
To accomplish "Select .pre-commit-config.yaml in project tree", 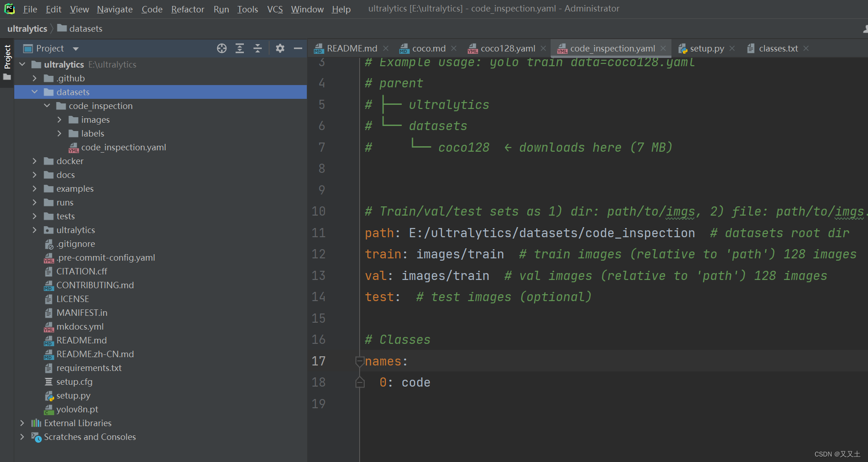I will point(106,257).
